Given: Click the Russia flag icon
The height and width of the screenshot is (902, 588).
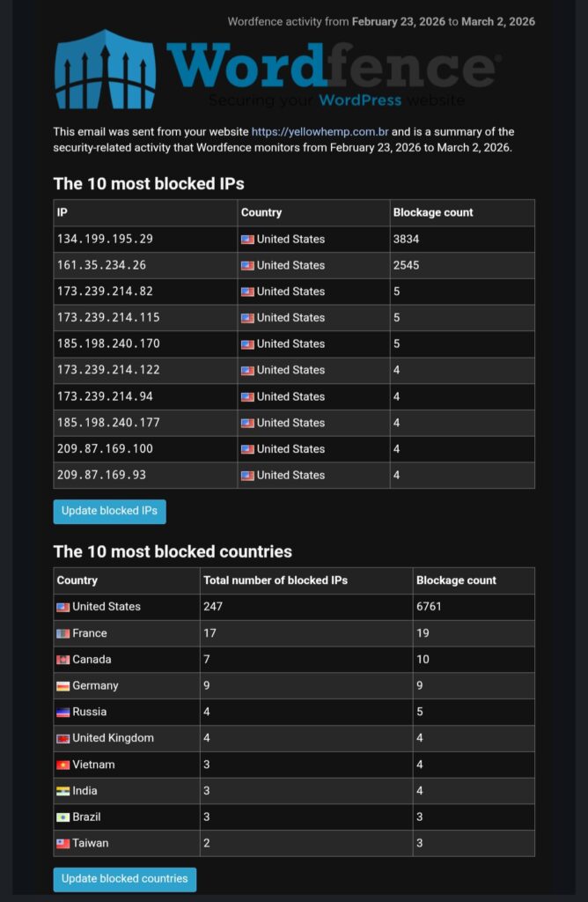Looking at the screenshot, I should click(62, 713).
